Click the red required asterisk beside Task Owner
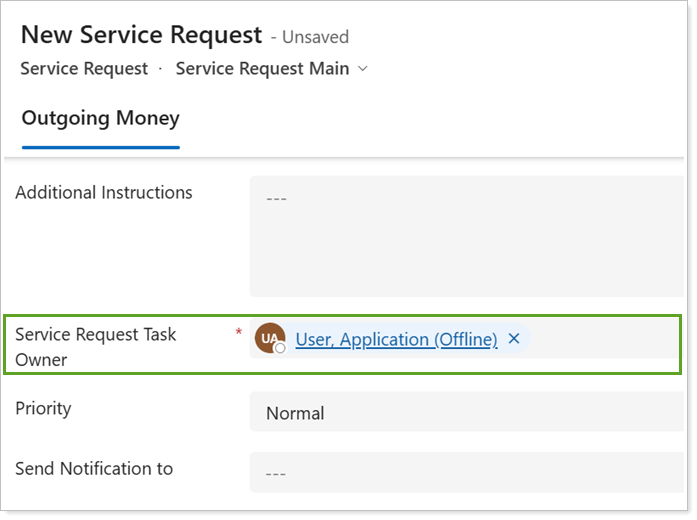Screen dimensions: 697x520 tap(238, 331)
